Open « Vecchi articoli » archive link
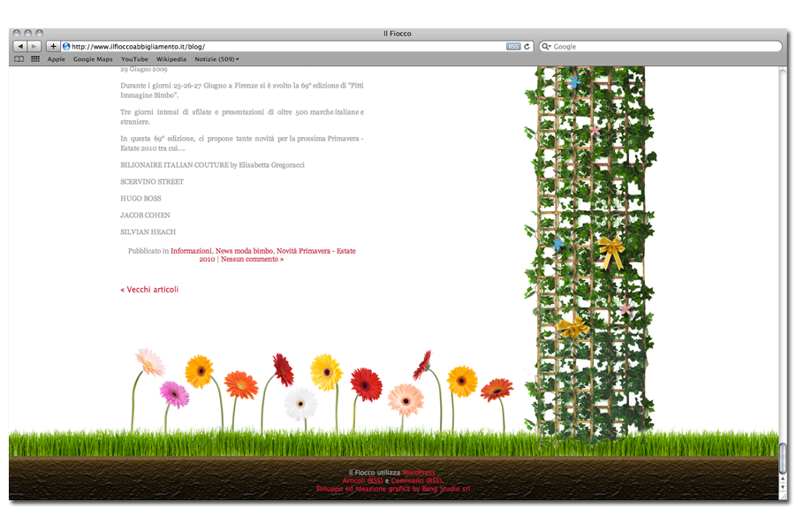796x532 pixels. 150,288
